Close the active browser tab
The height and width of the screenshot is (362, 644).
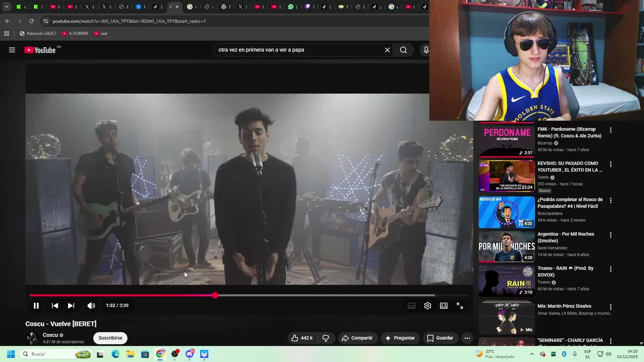tap(177, 7)
